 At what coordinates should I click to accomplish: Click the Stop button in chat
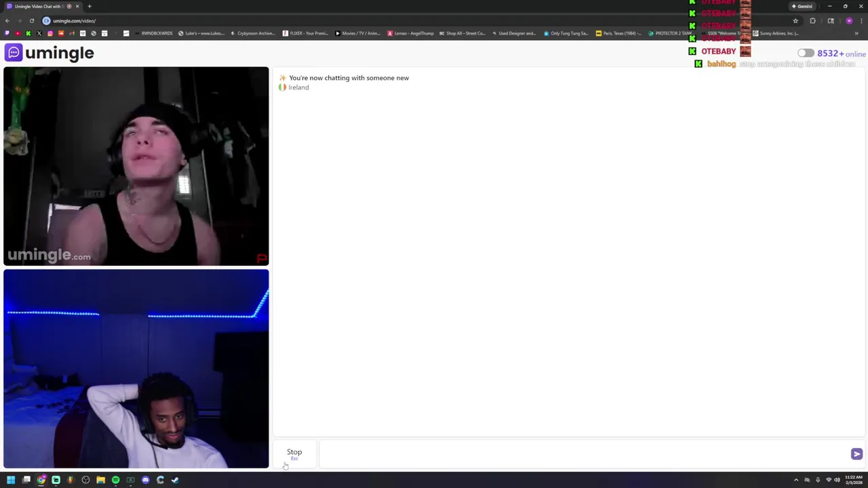pyautogui.click(x=294, y=453)
